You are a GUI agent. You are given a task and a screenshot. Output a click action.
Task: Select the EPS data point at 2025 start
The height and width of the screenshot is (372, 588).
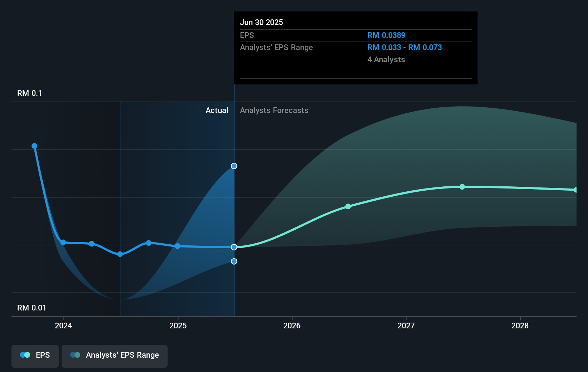pos(178,246)
